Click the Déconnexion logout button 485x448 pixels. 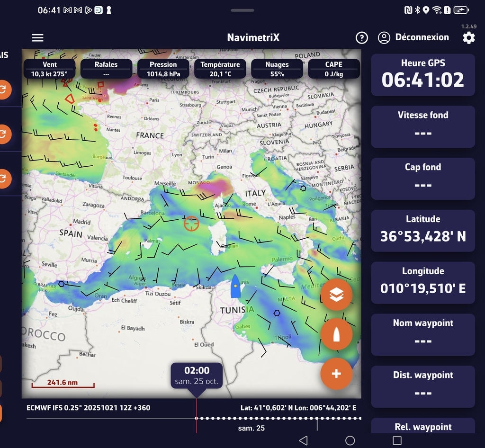[x=413, y=37]
